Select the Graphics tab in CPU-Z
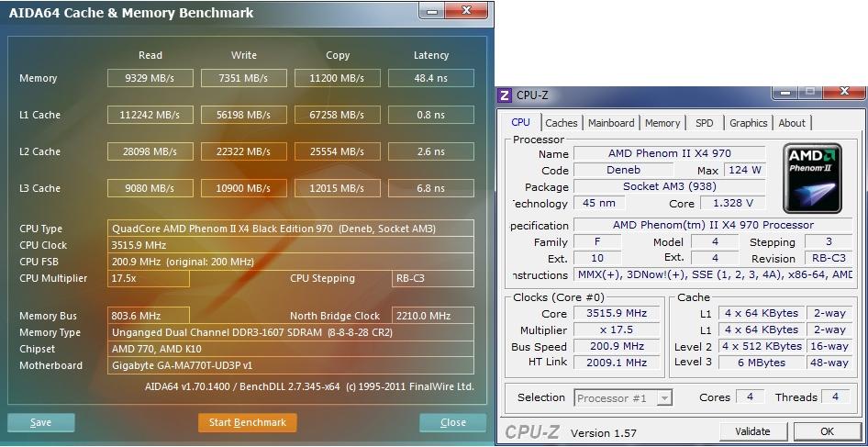 click(x=748, y=123)
